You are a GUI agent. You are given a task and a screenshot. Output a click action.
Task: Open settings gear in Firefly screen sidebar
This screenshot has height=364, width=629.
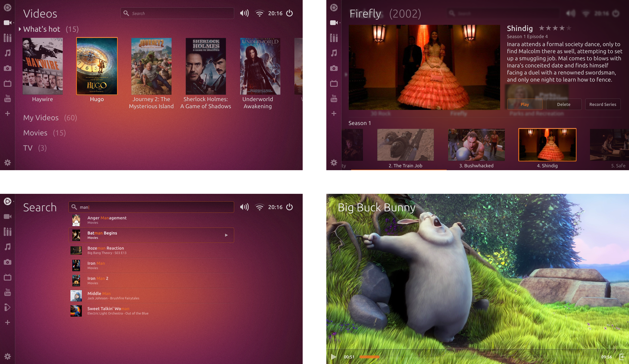pyautogui.click(x=334, y=163)
